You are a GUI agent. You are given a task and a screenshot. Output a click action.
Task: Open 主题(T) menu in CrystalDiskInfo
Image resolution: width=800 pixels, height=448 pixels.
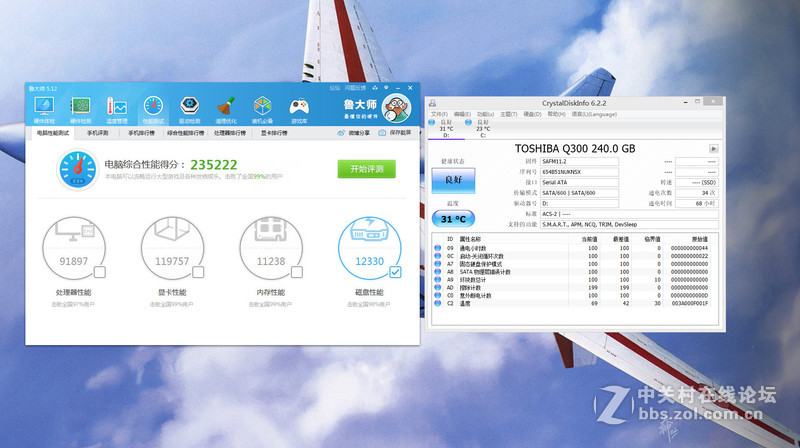point(509,114)
